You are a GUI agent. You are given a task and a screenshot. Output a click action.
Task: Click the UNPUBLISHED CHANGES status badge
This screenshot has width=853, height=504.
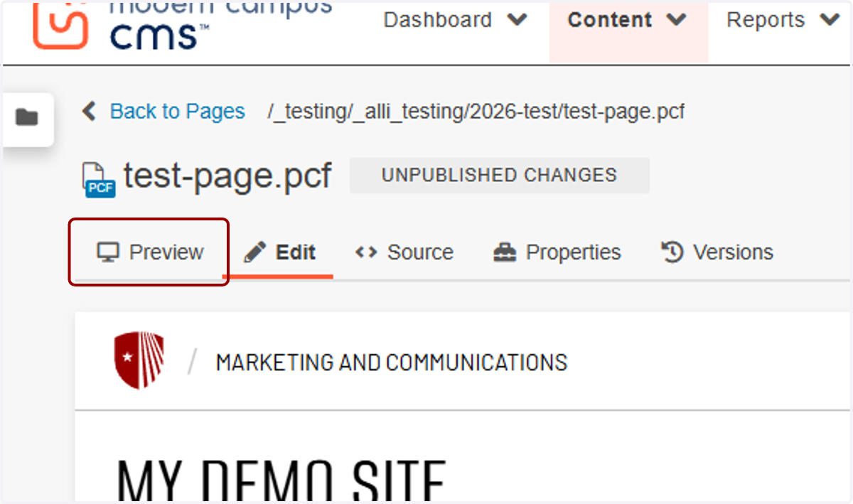[x=500, y=175]
